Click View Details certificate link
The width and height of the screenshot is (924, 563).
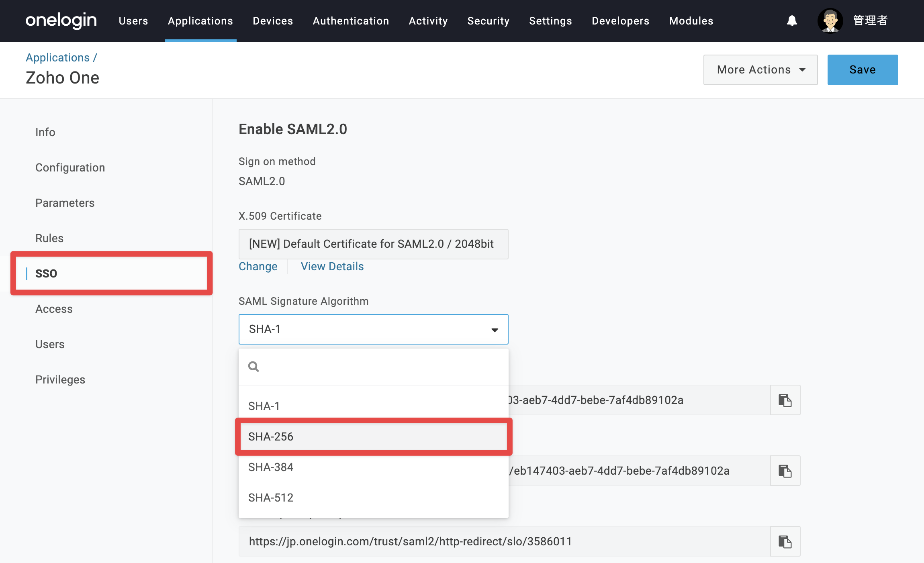point(332,266)
